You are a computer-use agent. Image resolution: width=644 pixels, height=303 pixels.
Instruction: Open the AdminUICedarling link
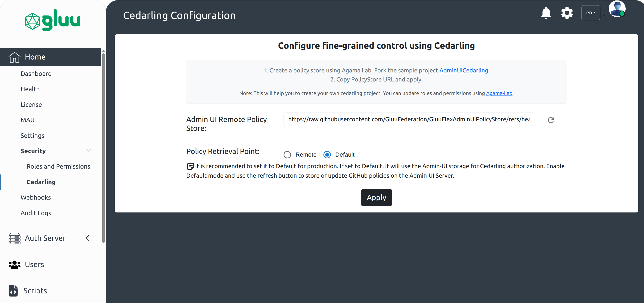463,71
